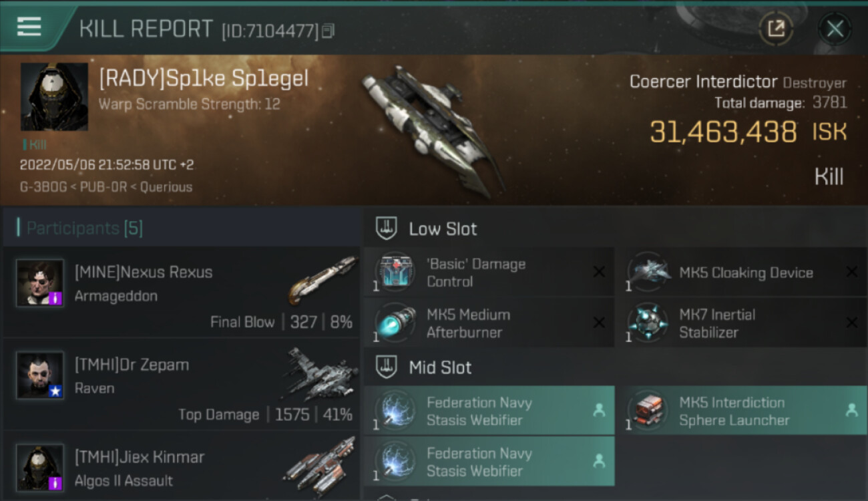Tap the MK7 Inertial Stabilizer icon

click(647, 323)
